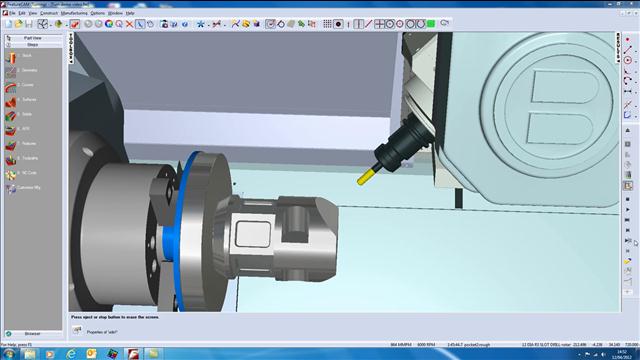Open the Manufacturing menu
The image size is (640, 360).
(74, 13)
